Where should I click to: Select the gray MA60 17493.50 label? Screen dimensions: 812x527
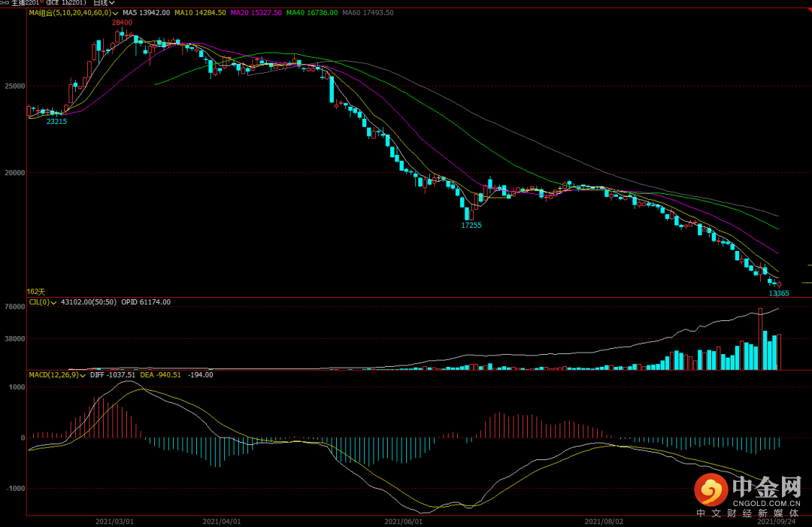point(368,13)
